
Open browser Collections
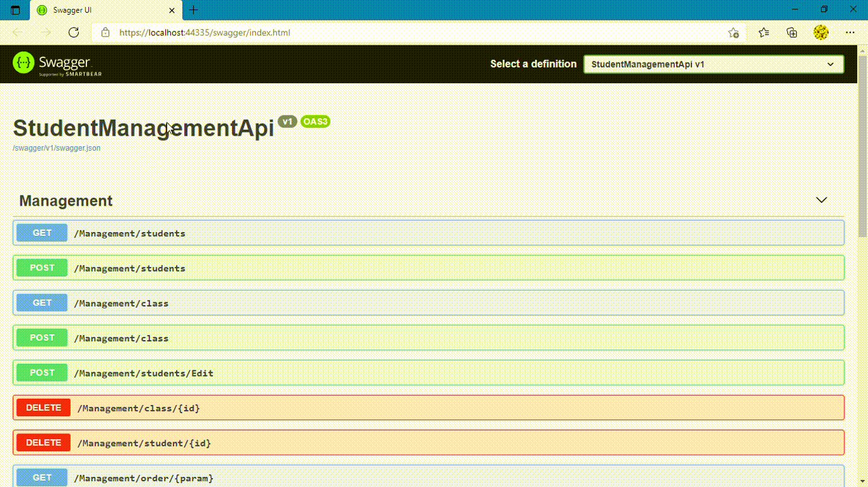792,32
